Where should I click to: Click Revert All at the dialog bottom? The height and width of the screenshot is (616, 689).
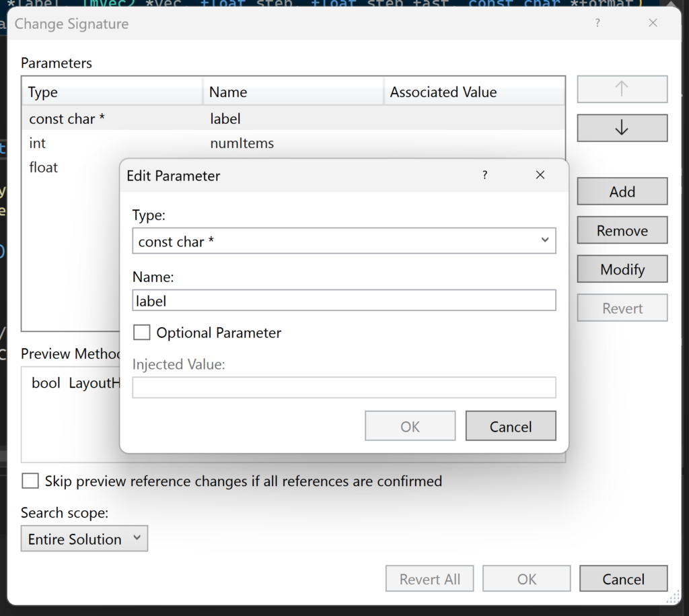click(x=429, y=578)
